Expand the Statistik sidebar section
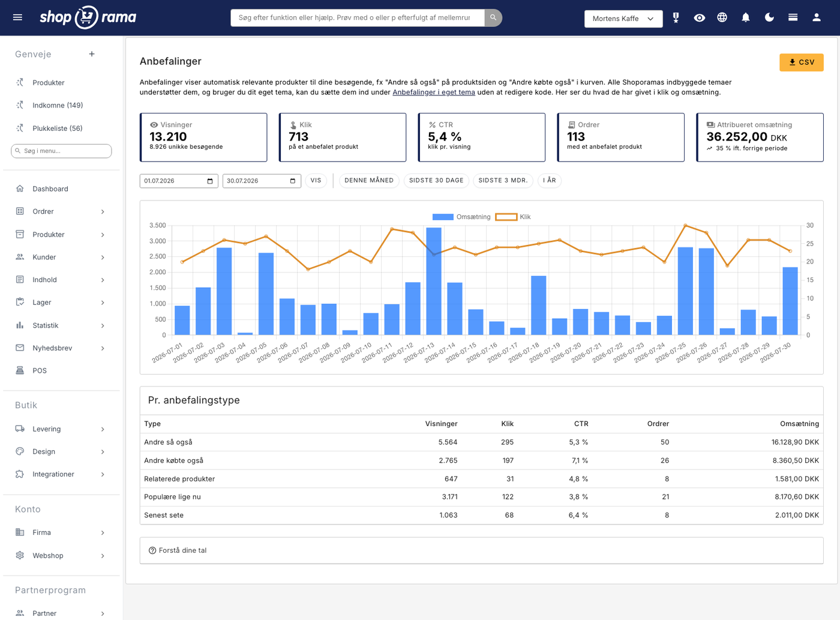Image resolution: width=840 pixels, height=620 pixels. (x=61, y=325)
